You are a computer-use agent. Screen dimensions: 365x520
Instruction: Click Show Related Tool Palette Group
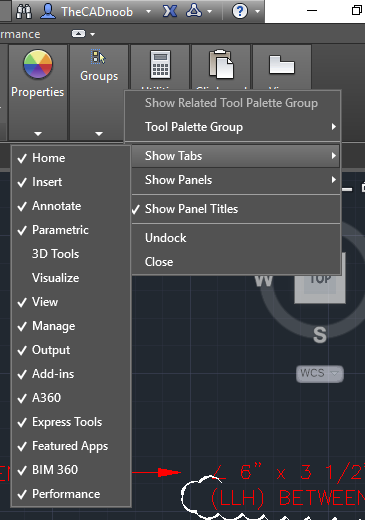click(x=232, y=103)
